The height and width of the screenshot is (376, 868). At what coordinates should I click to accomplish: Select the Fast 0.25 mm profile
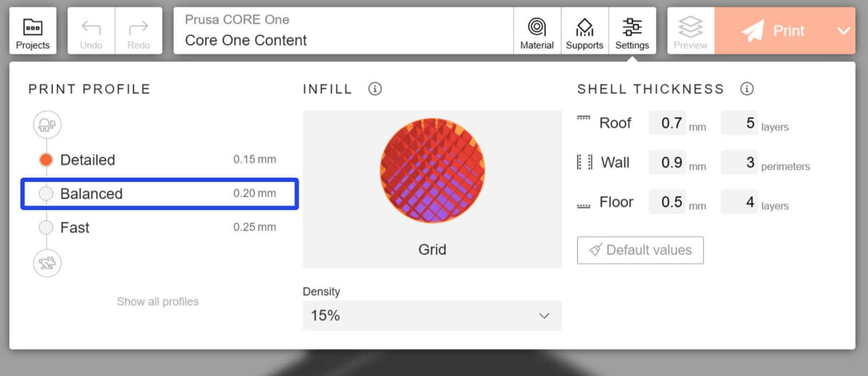pos(47,228)
